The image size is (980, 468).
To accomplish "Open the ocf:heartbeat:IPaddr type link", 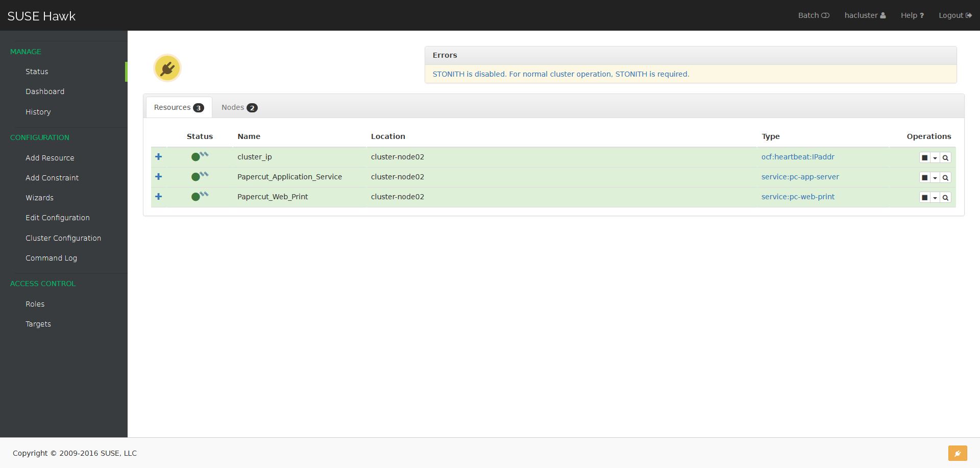I will [x=797, y=157].
